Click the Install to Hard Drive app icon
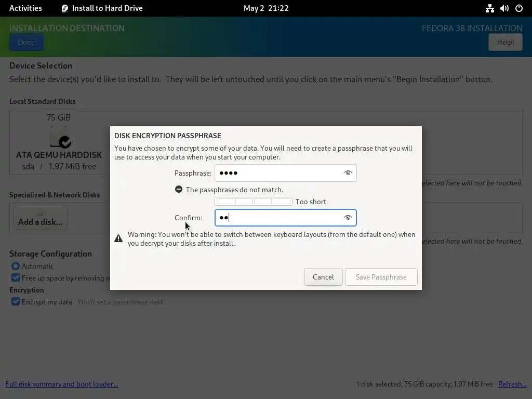Viewport: 532px width, 399px height. coord(64,8)
